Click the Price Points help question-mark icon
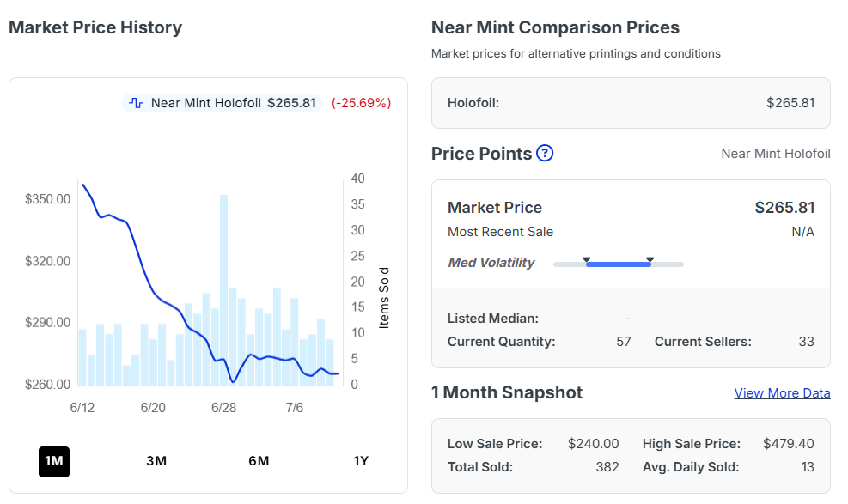The image size is (848, 504). (545, 154)
